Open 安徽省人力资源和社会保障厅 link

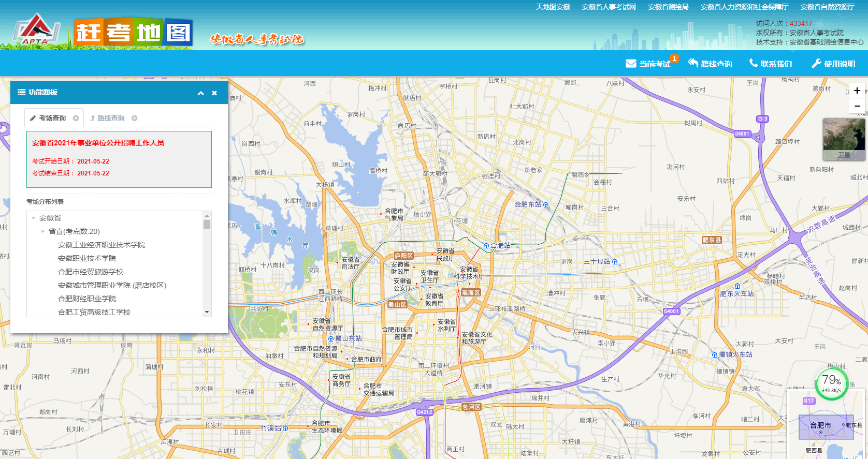tap(744, 7)
